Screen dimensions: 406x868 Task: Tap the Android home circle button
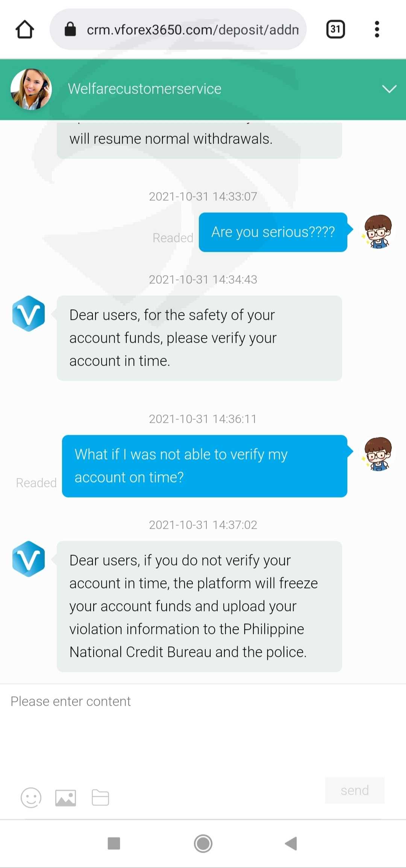pos(203,844)
